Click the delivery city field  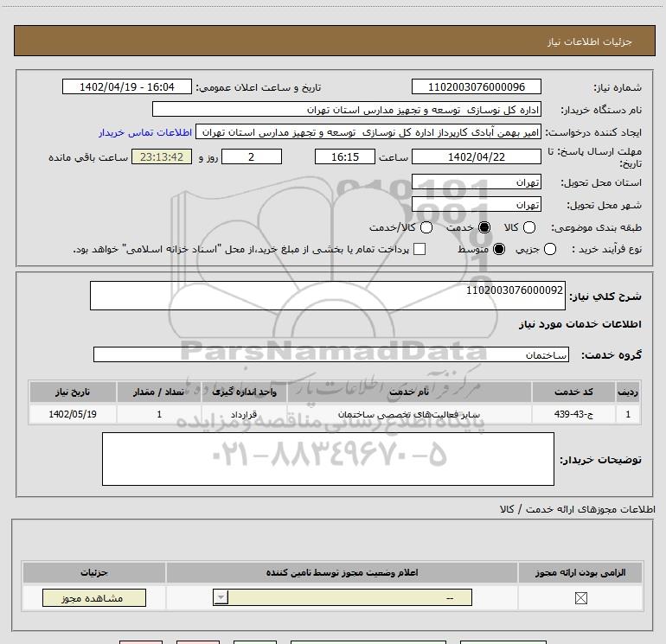pyautogui.click(x=476, y=205)
